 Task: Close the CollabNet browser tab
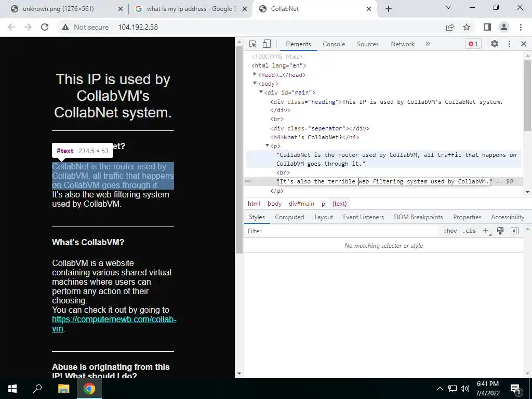(369, 9)
